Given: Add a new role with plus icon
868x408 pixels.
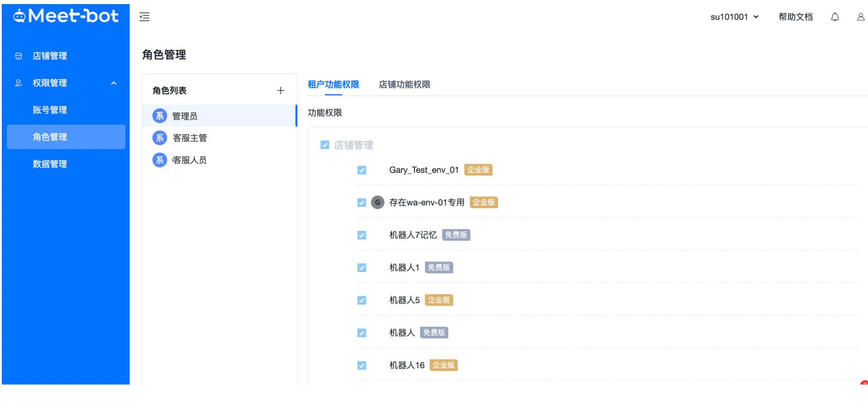Looking at the screenshot, I should (281, 91).
